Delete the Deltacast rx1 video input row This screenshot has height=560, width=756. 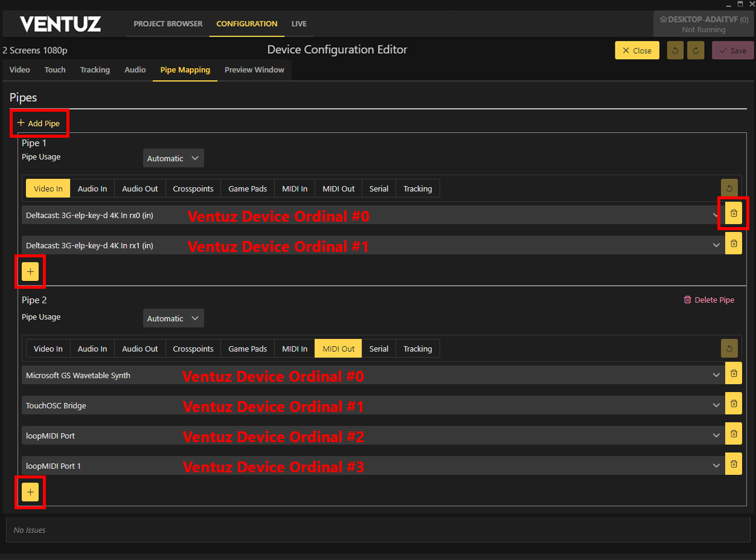coord(734,244)
